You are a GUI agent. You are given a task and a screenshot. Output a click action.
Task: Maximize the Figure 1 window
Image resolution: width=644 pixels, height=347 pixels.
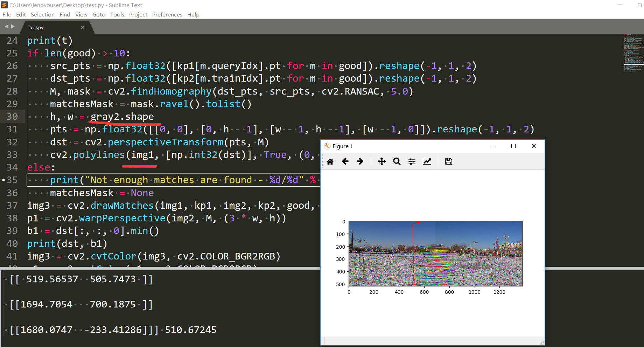(x=513, y=146)
